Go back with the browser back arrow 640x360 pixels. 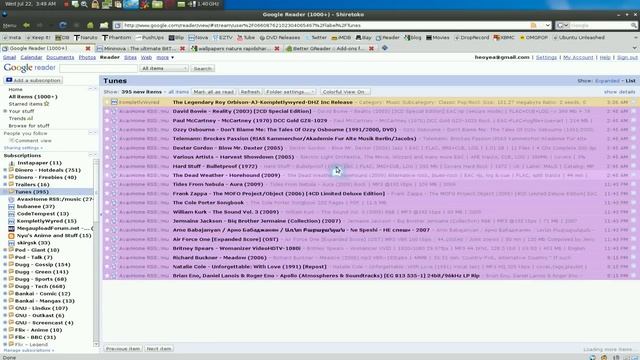click(27, 25)
